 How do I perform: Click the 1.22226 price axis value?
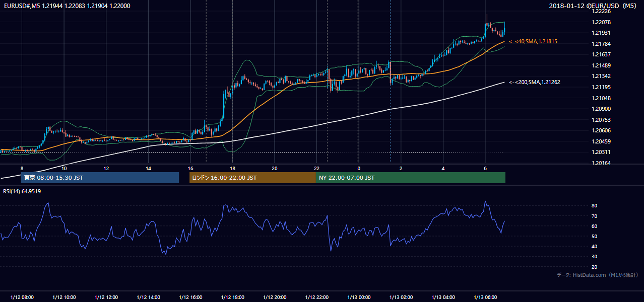pyautogui.click(x=601, y=11)
